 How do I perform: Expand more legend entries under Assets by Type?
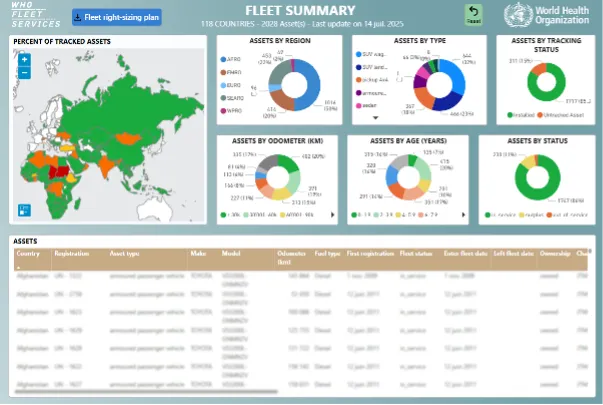click(x=376, y=118)
